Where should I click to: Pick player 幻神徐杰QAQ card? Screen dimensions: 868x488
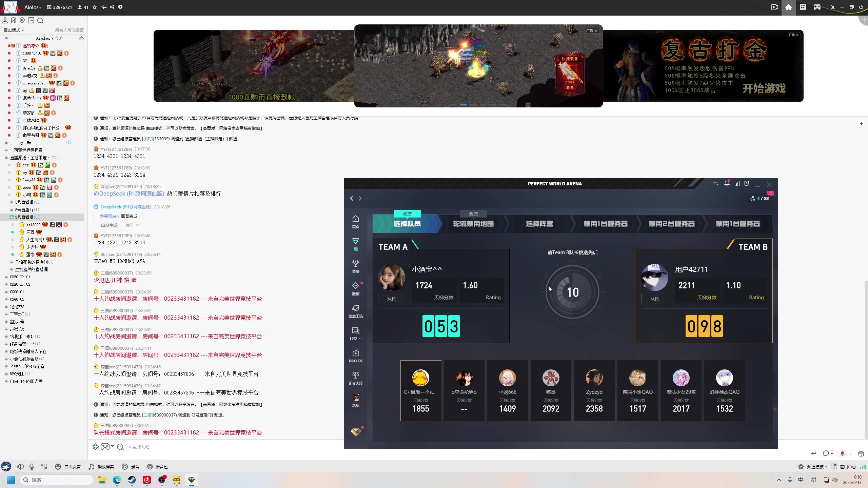click(724, 391)
